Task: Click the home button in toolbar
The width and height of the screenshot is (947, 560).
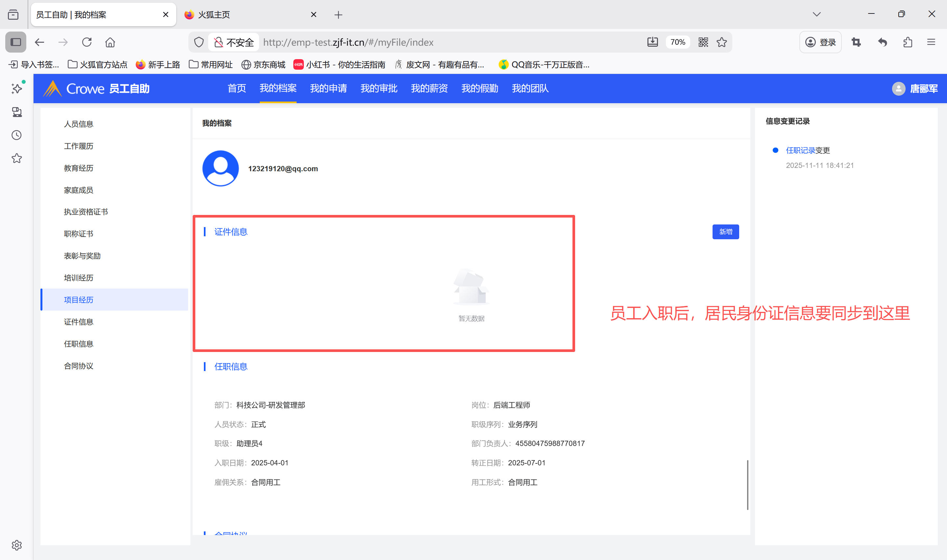Action: [x=110, y=42]
